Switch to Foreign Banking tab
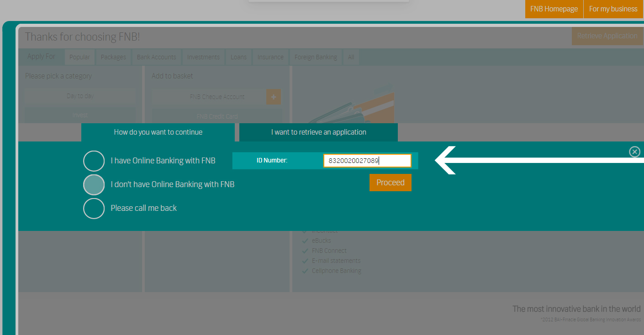Viewport: 644px width, 335px height. 316,57
